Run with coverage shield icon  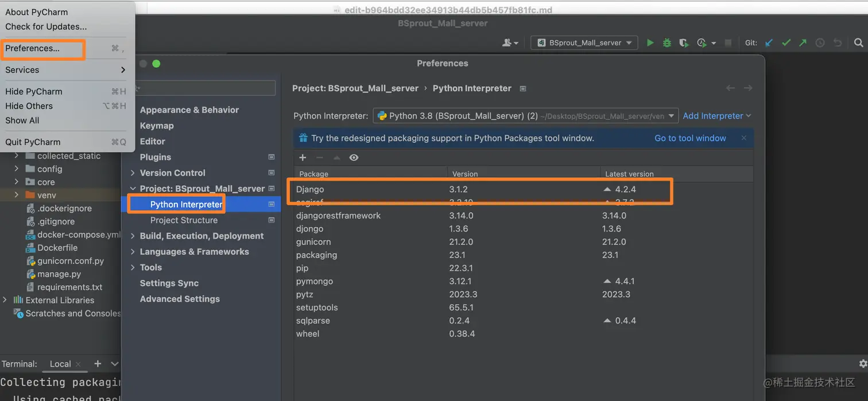point(683,42)
